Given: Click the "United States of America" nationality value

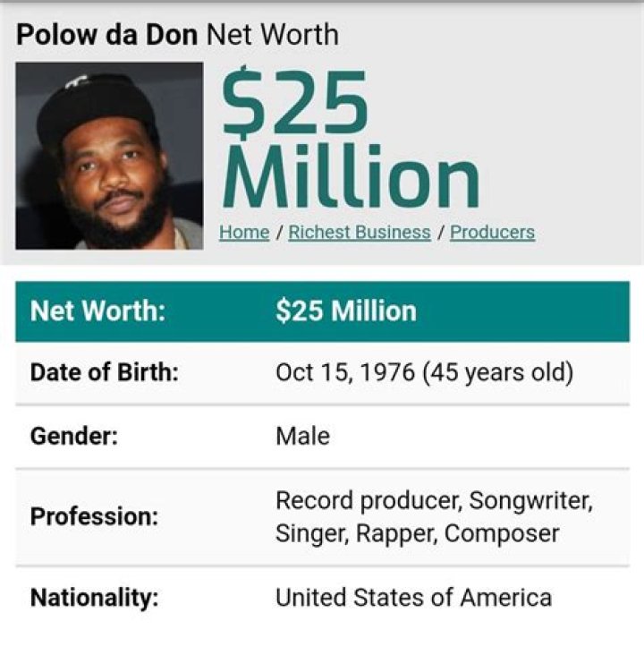Looking at the screenshot, I should pyautogui.click(x=413, y=598).
